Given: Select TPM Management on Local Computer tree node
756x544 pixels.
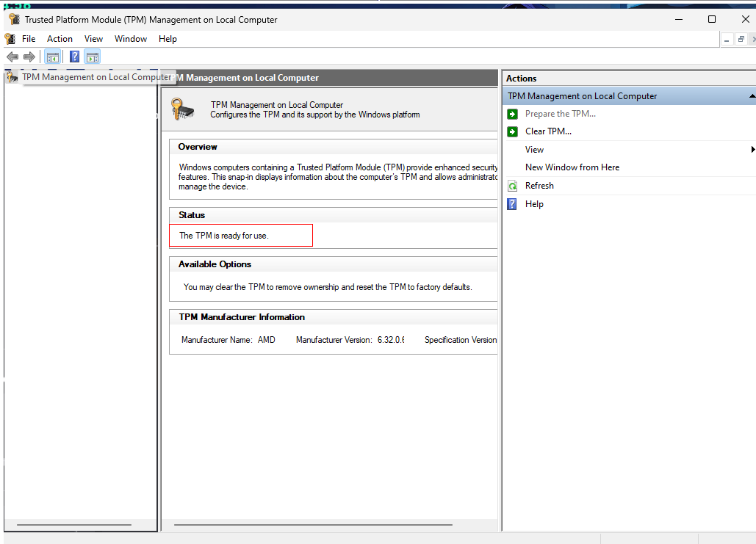Looking at the screenshot, I should 96,77.
